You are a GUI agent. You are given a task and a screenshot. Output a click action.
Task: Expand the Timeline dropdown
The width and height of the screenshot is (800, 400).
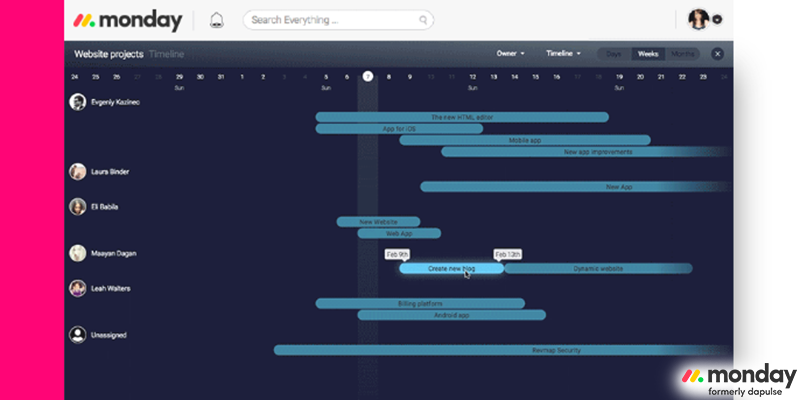pos(563,54)
